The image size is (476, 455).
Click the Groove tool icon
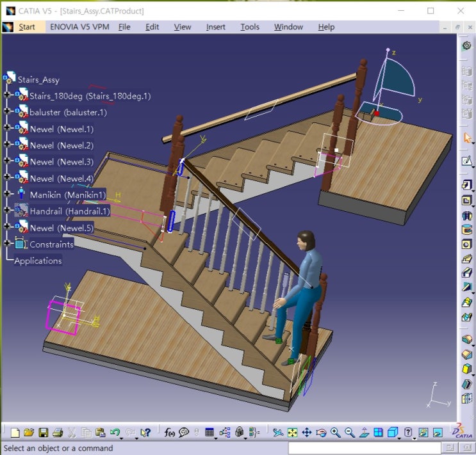(467, 230)
